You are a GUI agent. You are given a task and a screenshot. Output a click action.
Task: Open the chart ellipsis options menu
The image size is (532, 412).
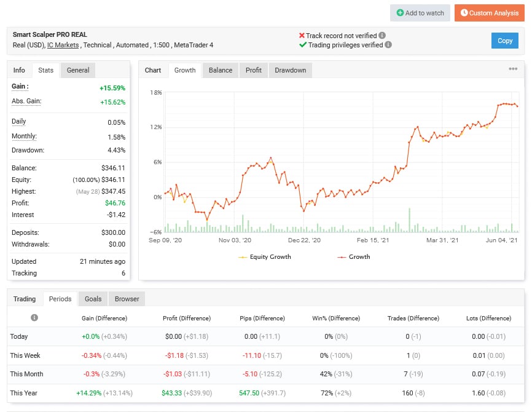pos(513,69)
